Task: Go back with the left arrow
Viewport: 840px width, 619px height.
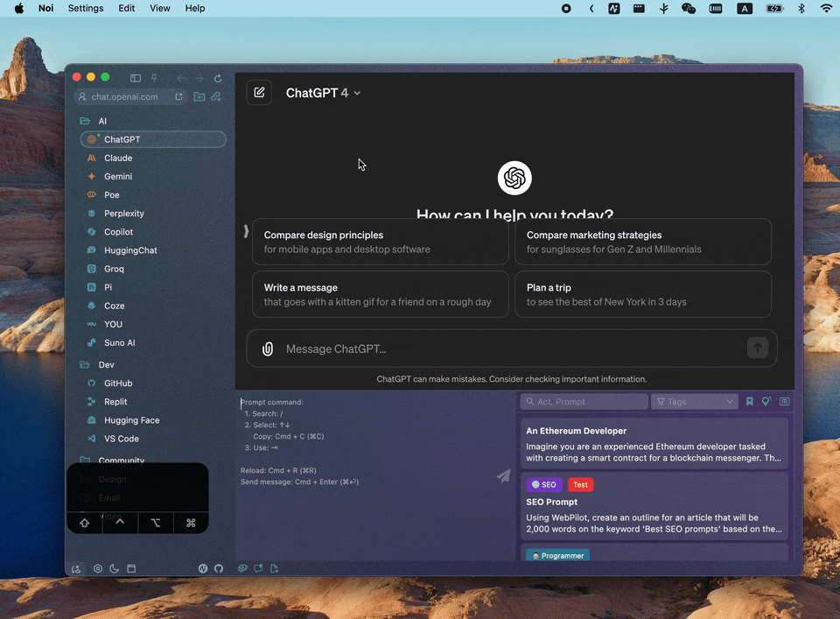Action: click(x=181, y=78)
